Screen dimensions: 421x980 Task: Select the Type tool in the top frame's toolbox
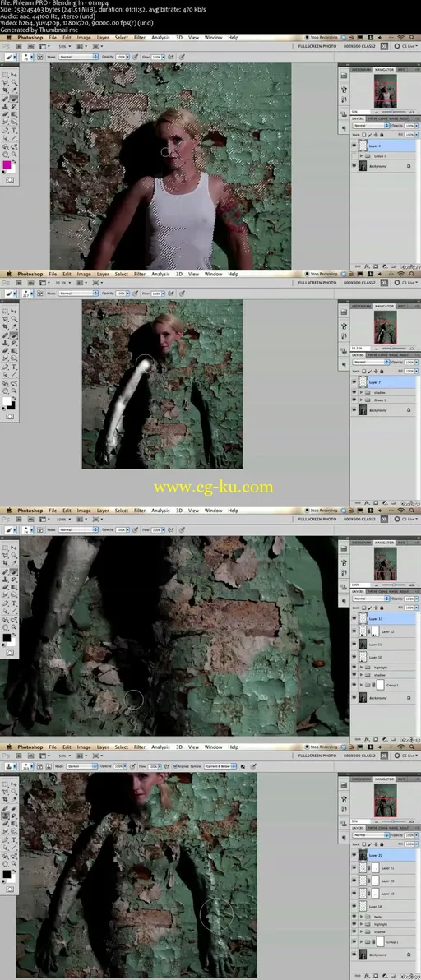14,130
